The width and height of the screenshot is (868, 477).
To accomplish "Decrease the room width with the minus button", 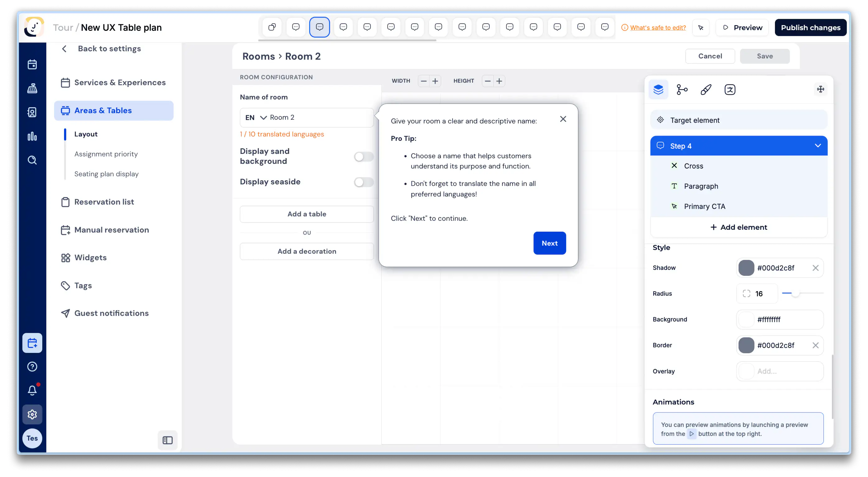I will (x=423, y=81).
